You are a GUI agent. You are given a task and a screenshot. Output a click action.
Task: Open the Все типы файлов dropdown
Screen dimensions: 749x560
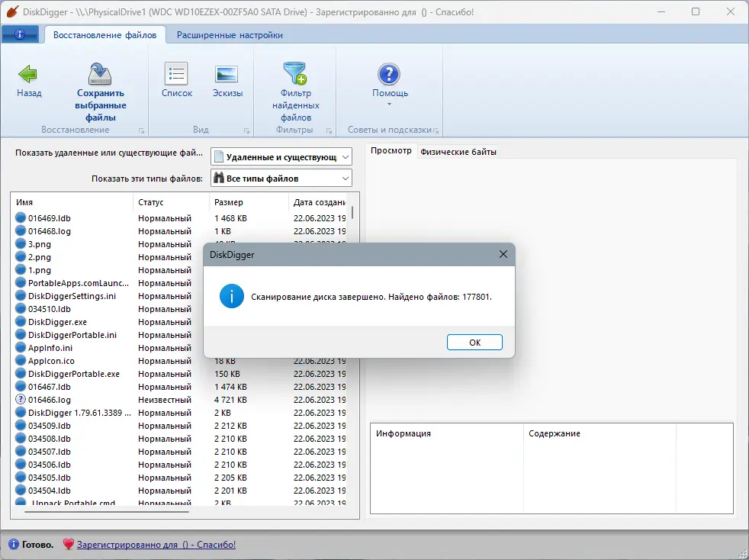(x=346, y=177)
